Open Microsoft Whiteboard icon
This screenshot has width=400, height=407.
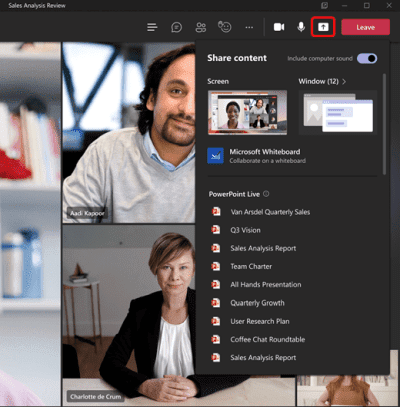215,156
